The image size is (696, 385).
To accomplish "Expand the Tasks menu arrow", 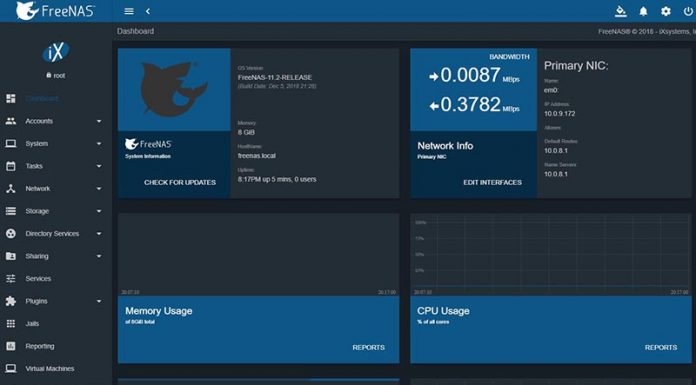I will [x=99, y=166].
